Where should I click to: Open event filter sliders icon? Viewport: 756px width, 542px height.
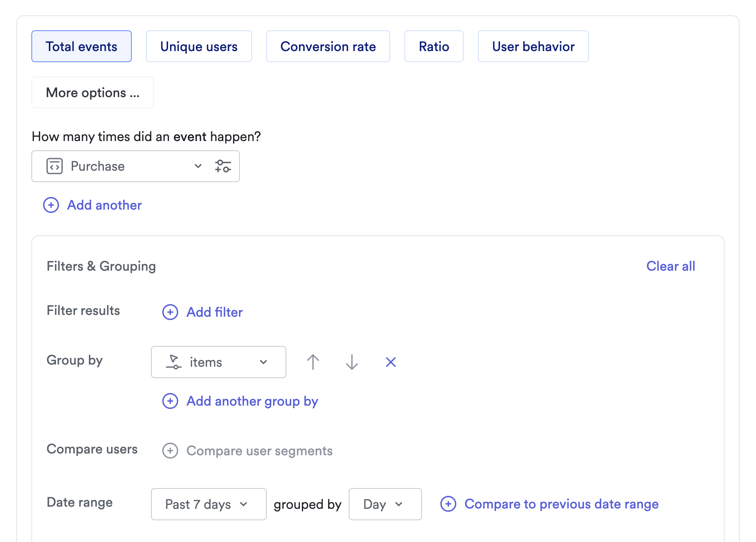[x=223, y=166]
